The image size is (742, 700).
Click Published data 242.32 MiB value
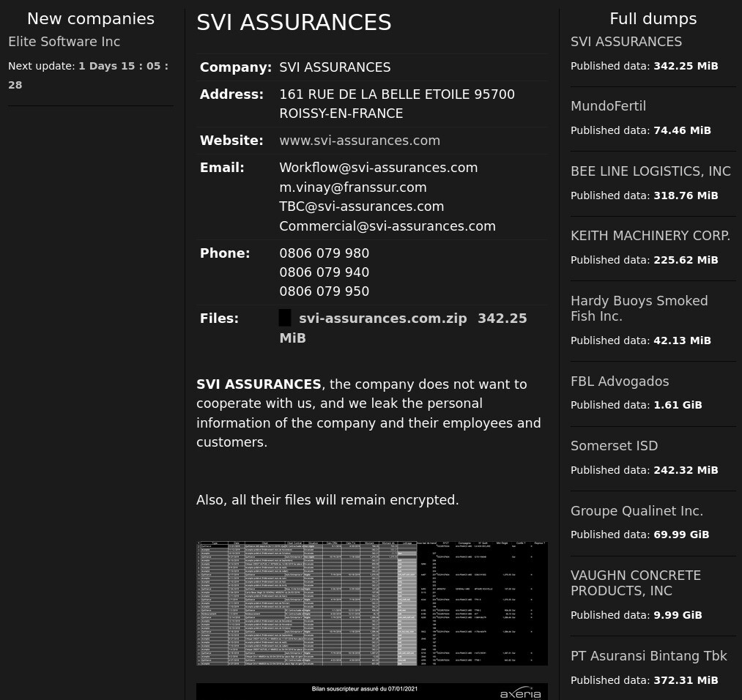click(x=686, y=470)
